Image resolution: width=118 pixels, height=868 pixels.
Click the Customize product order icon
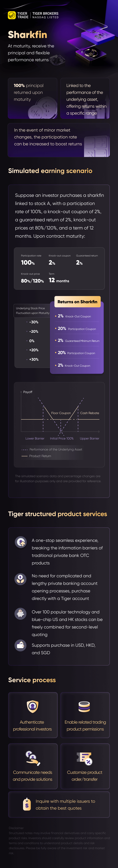click(x=84, y=758)
